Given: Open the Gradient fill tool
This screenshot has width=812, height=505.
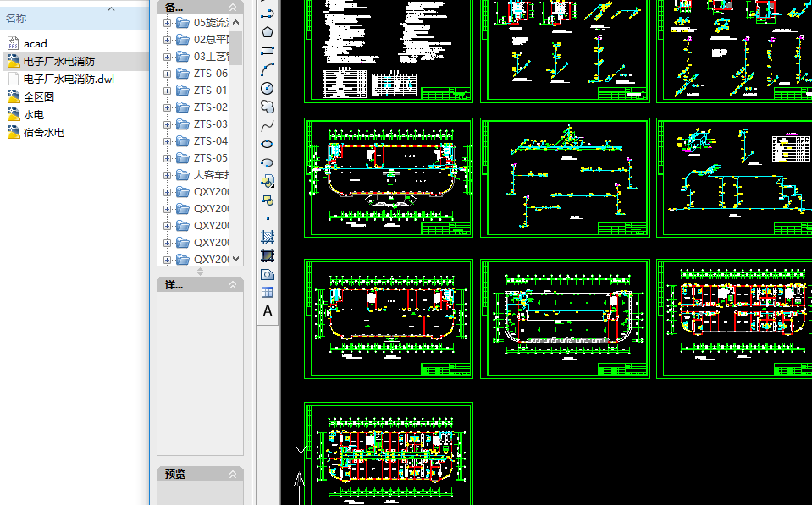Looking at the screenshot, I should [x=268, y=255].
